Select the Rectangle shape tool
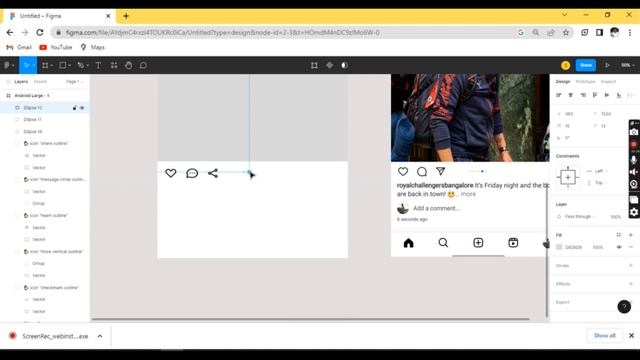640x360 pixels. coord(63,65)
